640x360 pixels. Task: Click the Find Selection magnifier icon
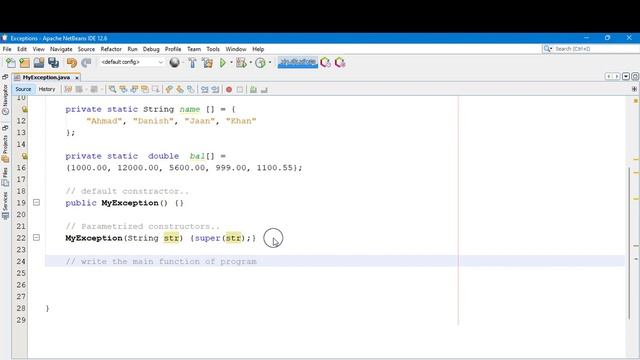pyautogui.click(x=112, y=89)
